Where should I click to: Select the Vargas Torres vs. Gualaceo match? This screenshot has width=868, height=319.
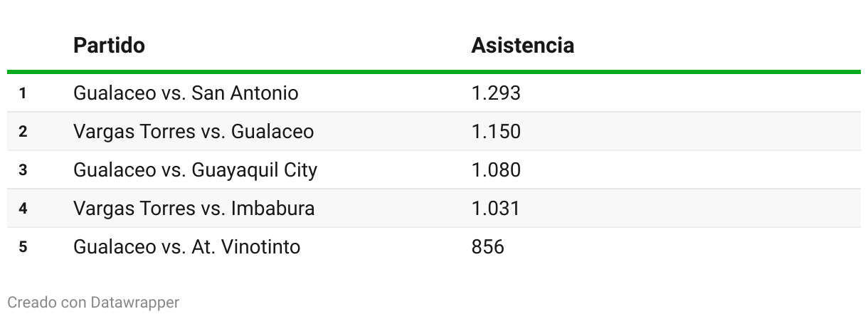click(194, 132)
